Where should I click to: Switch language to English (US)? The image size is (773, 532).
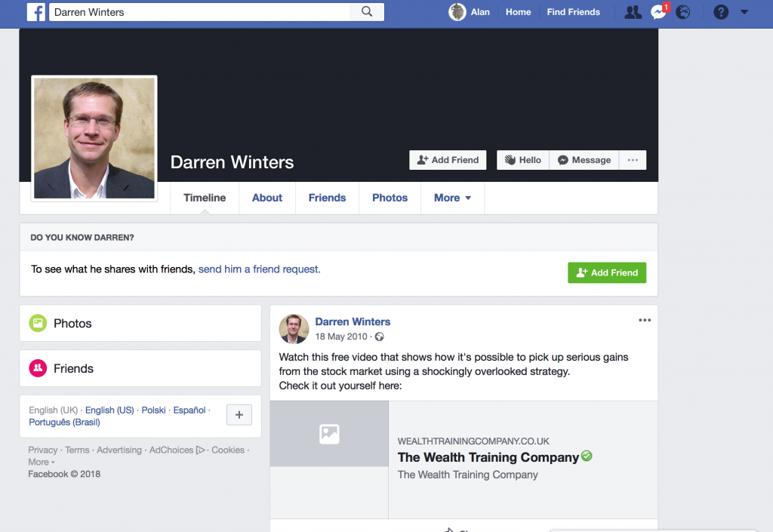109,411
